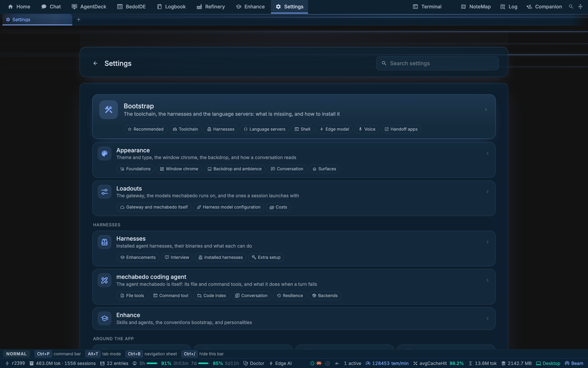Open the Code index chip
Screen dimensions: 588x368
coord(212,295)
